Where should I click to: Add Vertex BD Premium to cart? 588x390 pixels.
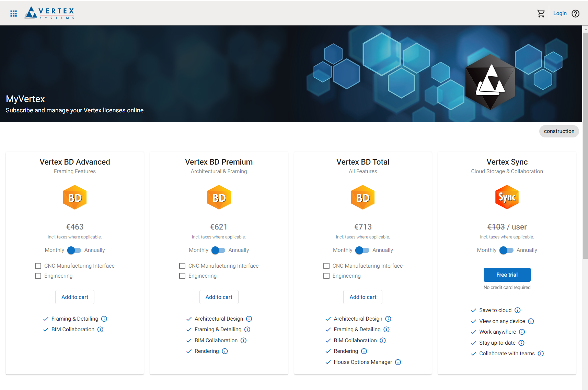coord(219,297)
